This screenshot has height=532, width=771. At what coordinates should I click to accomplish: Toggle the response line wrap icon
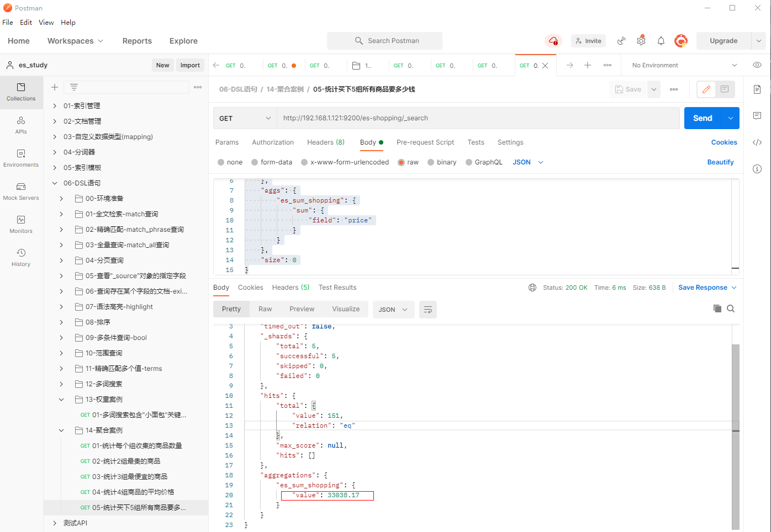427,310
